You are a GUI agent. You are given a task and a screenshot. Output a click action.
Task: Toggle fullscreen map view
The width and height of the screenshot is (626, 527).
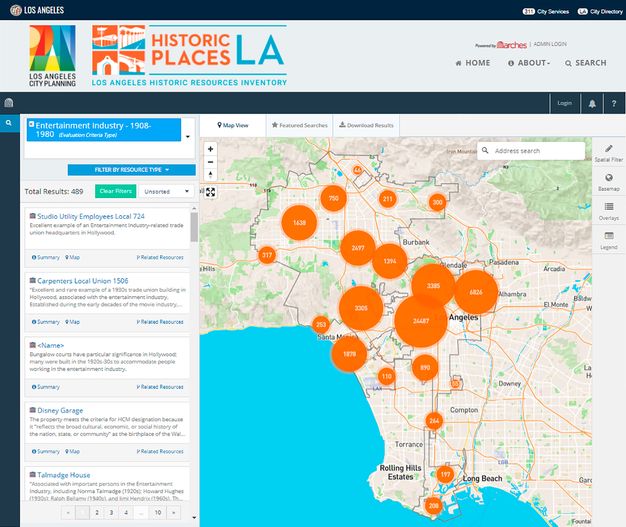click(210, 192)
